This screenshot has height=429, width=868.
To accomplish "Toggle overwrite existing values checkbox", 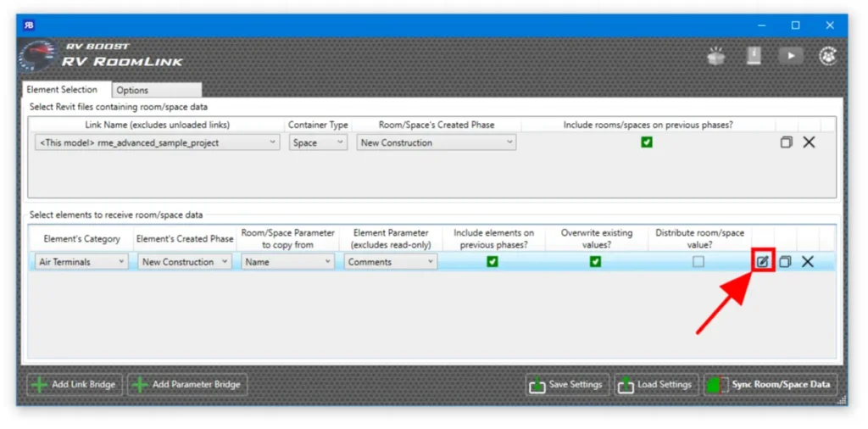I will [595, 262].
